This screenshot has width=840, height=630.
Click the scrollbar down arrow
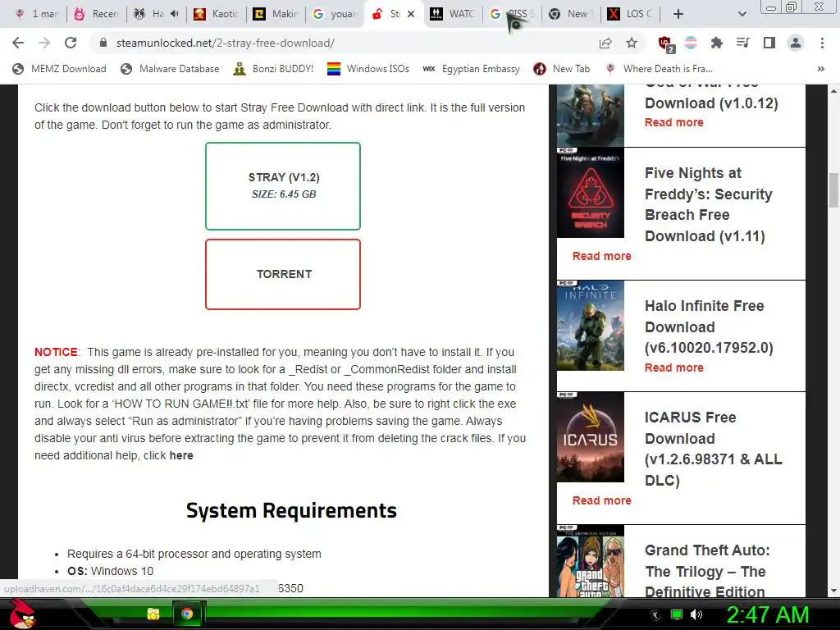coord(833,591)
